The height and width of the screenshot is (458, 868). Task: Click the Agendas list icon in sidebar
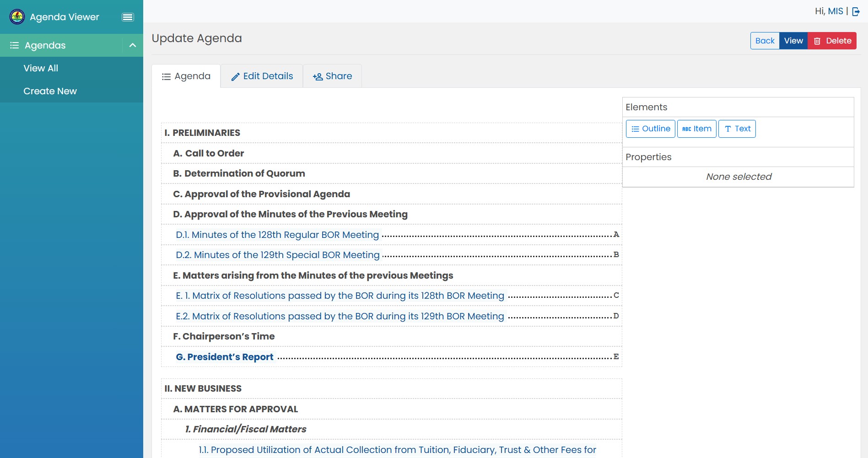click(15, 45)
